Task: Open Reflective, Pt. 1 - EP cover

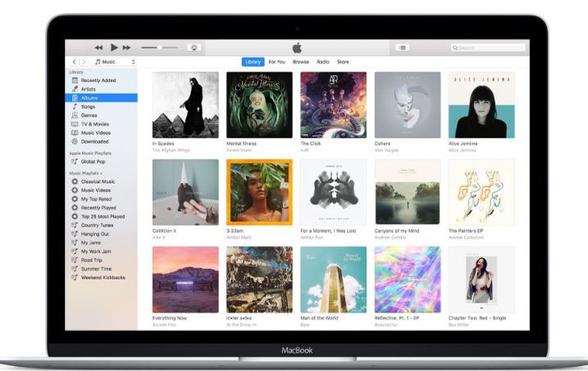Action: pyautogui.click(x=408, y=279)
